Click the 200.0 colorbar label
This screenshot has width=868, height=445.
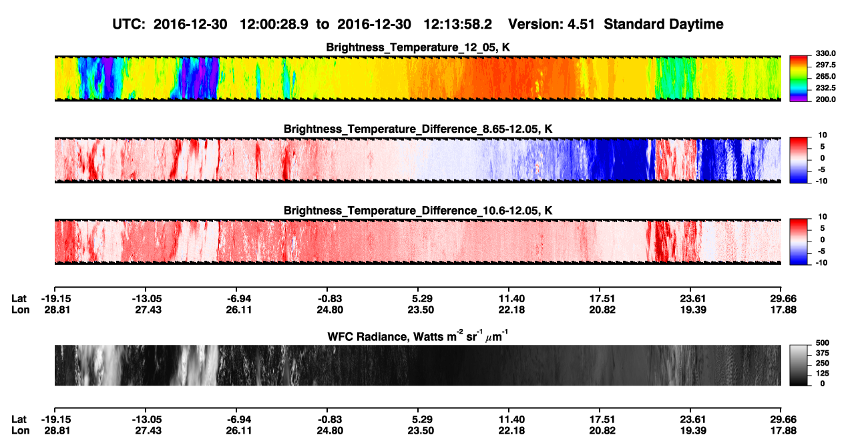[825, 99]
